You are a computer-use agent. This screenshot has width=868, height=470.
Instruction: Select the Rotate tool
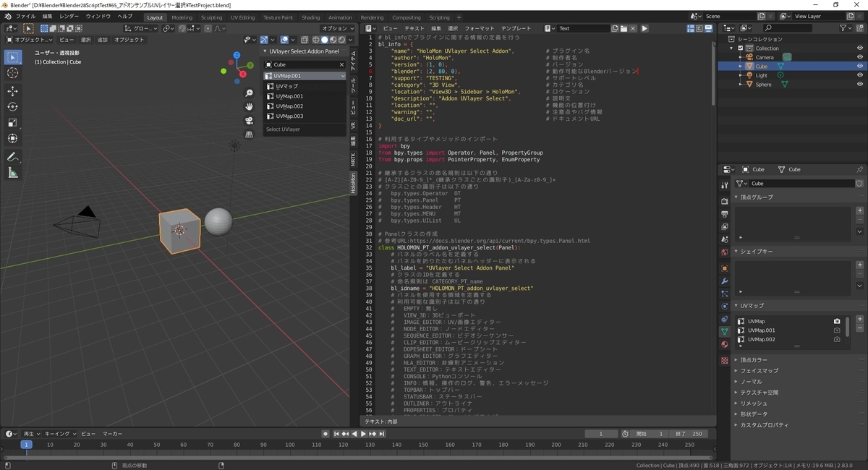[12, 107]
